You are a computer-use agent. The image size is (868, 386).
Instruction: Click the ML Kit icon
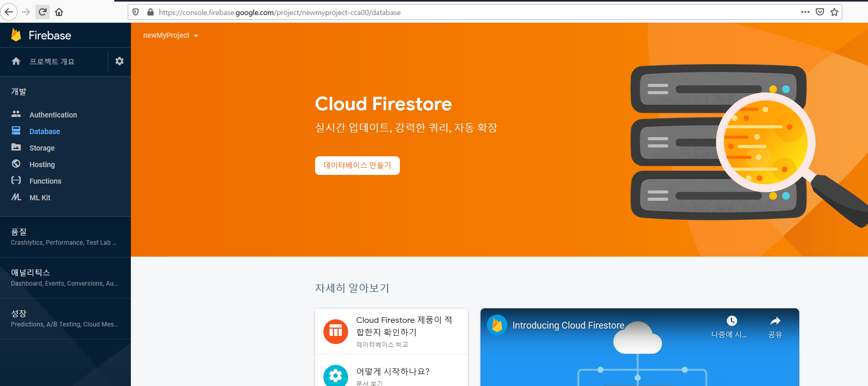(16, 197)
